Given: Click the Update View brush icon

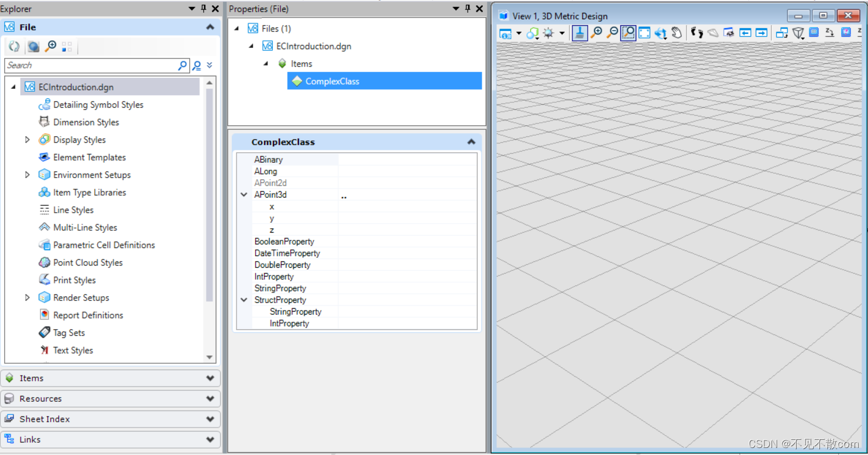Looking at the screenshot, I should click(579, 33).
